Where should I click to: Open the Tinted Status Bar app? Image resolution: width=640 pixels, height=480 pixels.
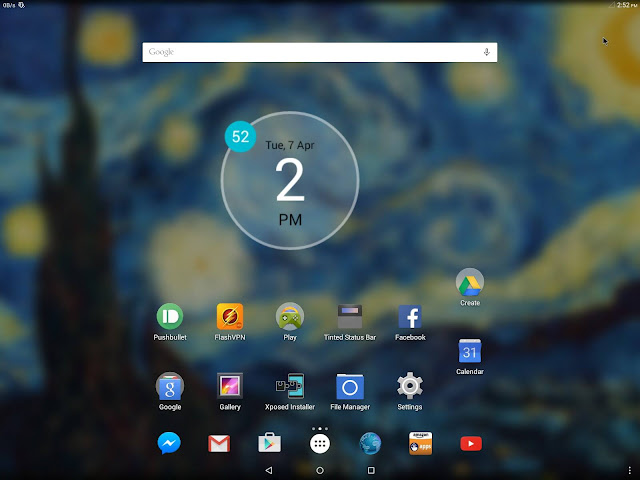click(350, 316)
